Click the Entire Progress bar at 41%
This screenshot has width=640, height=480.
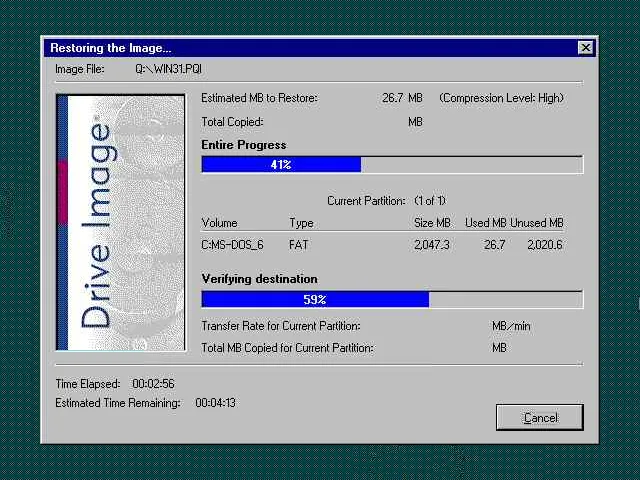pos(392,164)
